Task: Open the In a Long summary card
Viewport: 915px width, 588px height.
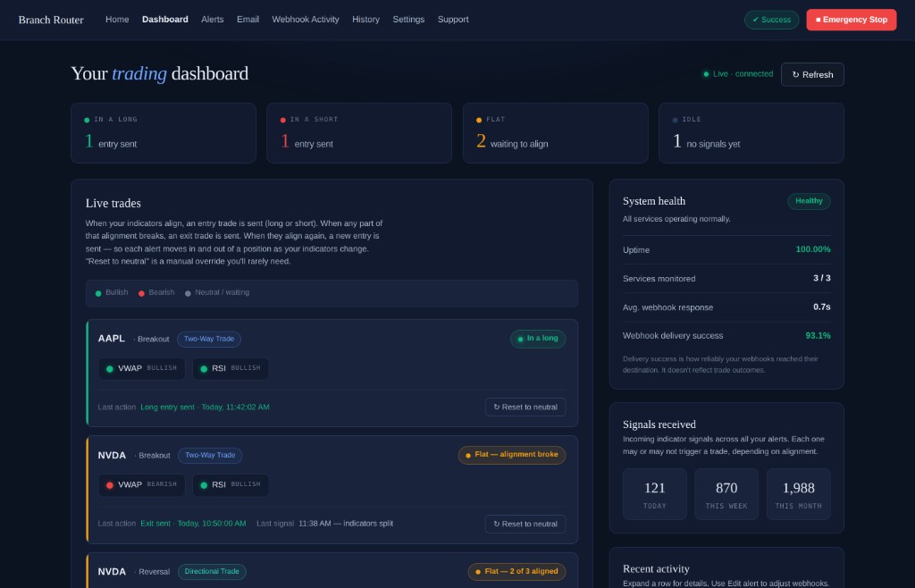Action: point(164,133)
